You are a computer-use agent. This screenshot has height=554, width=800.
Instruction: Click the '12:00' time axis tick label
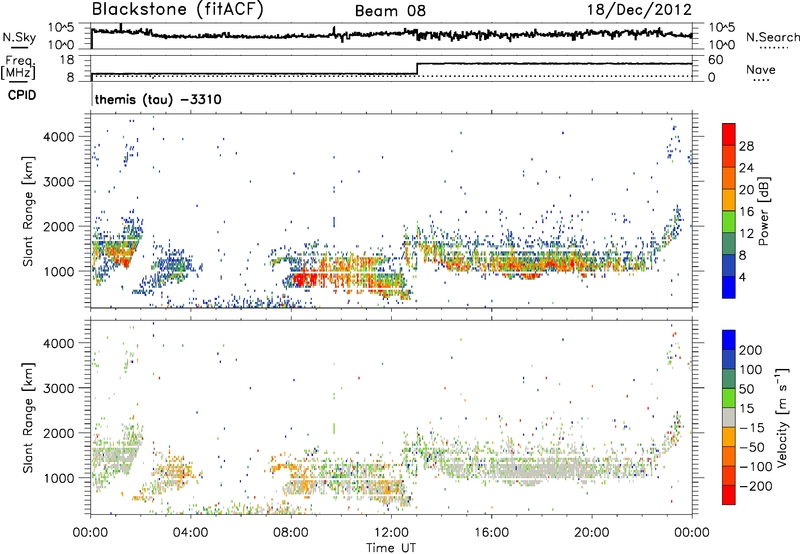391,533
